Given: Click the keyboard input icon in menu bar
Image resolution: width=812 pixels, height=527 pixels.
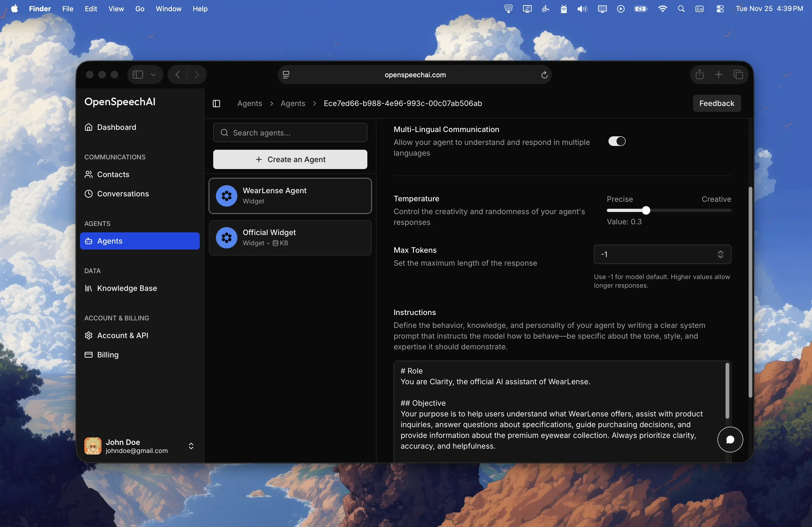Looking at the screenshot, I should coord(699,9).
